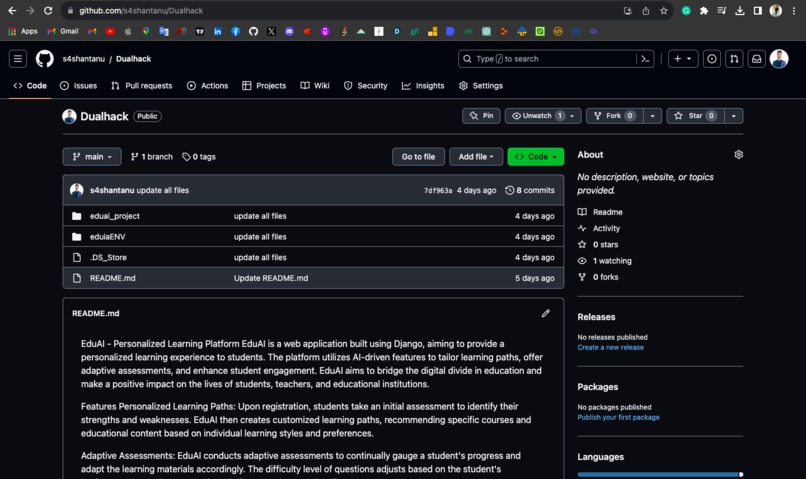Viewport: 806px width, 479px height.
Task: Click Publish your first package link
Action: [x=618, y=417]
